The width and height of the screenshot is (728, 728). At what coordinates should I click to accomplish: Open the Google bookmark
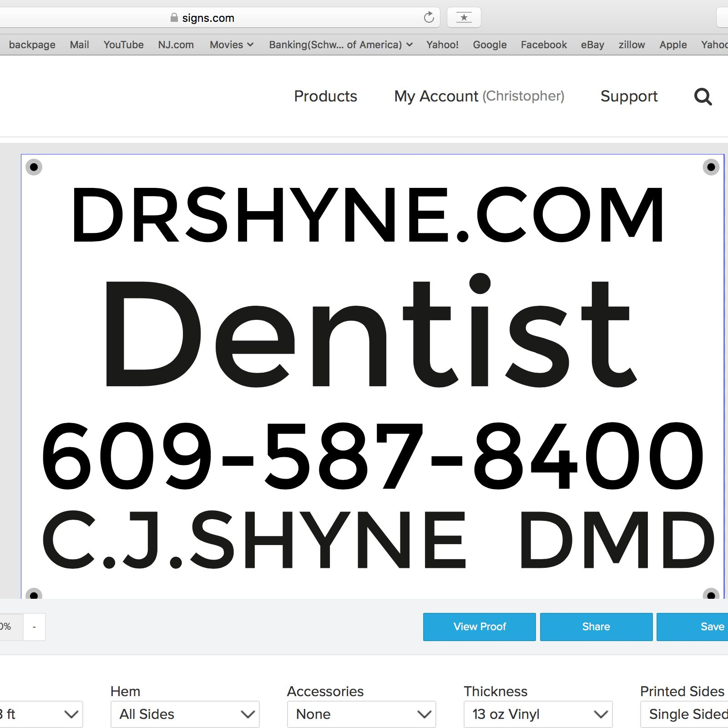(x=489, y=44)
